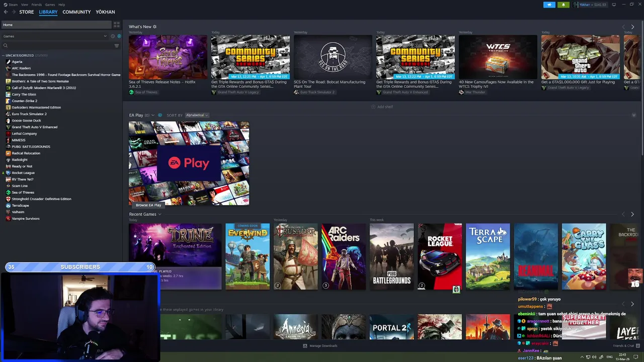644x362 pixels.
Task: Next arrow in What's New shelf
Action: [632, 27]
